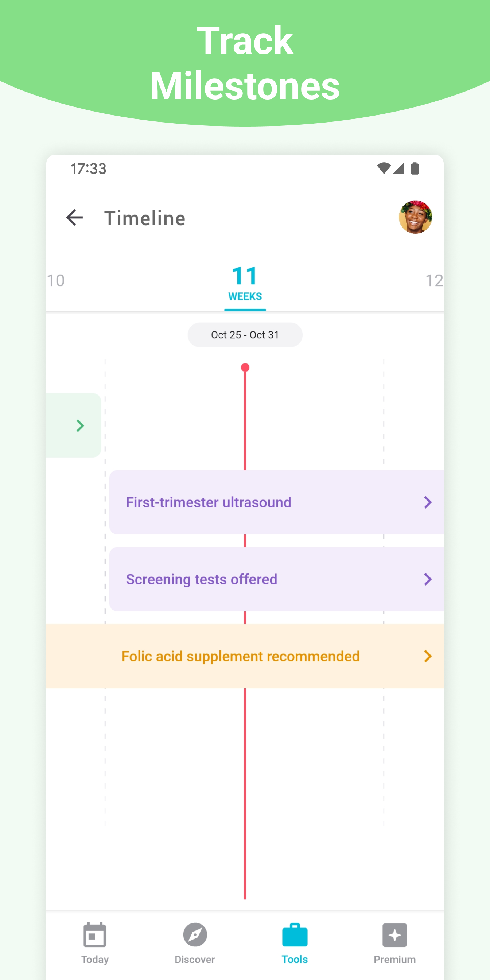The image size is (490, 980).
Task: Tap the back arrow icon
Action: pos(75,218)
